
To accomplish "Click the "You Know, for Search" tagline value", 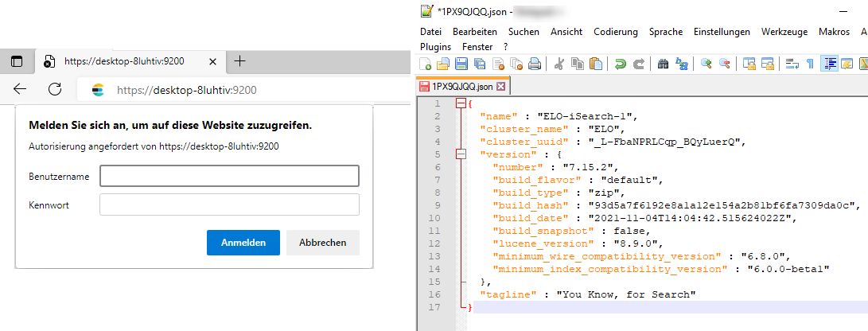I will (x=626, y=294).
